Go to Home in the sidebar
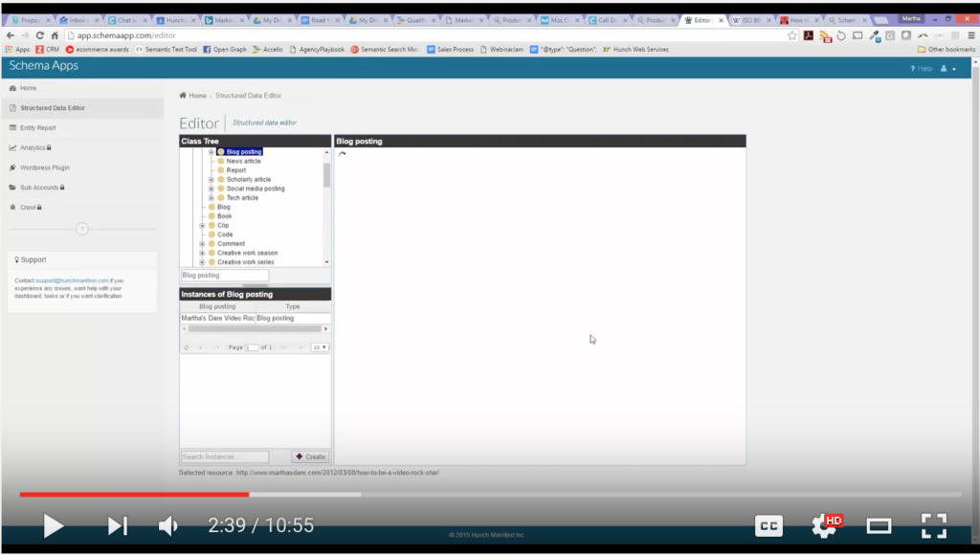 [x=28, y=88]
